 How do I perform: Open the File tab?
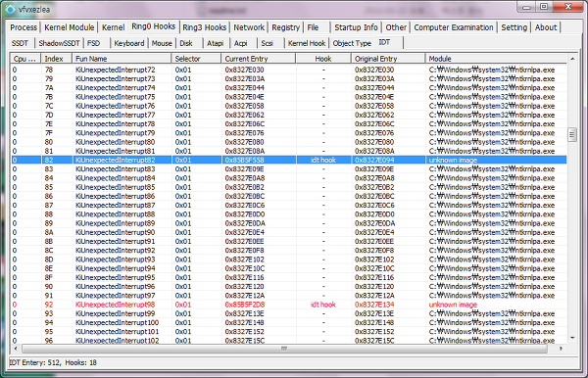pyautogui.click(x=313, y=27)
